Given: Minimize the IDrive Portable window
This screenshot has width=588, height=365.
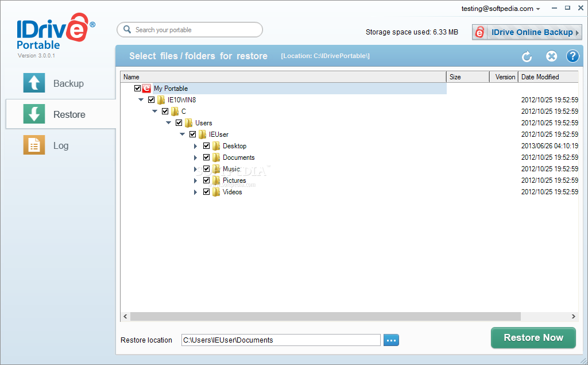Looking at the screenshot, I should (554, 8).
